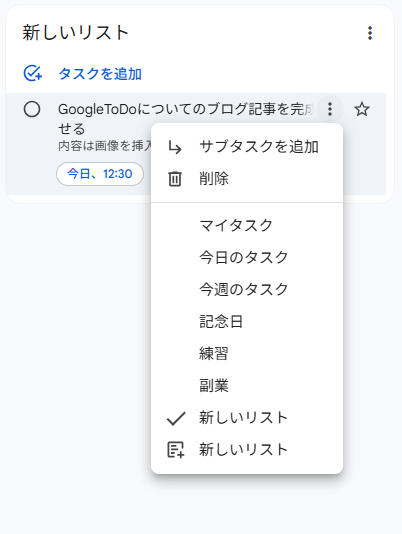Move task to マイタスク list
402x534 pixels.
tap(247, 225)
